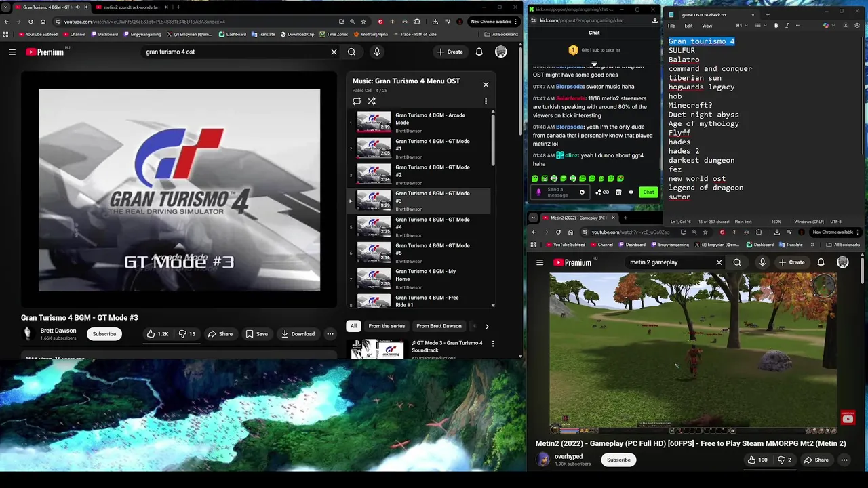Open the File menu in Notepad

671,26
